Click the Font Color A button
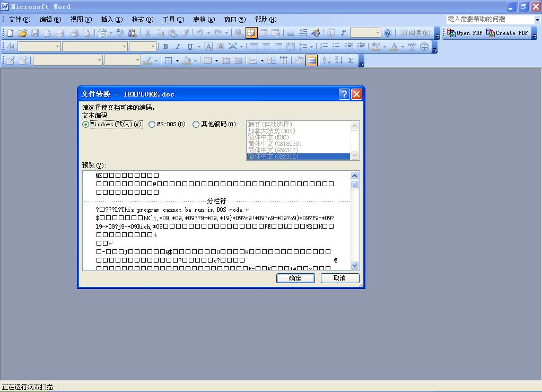 (x=394, y=46)
